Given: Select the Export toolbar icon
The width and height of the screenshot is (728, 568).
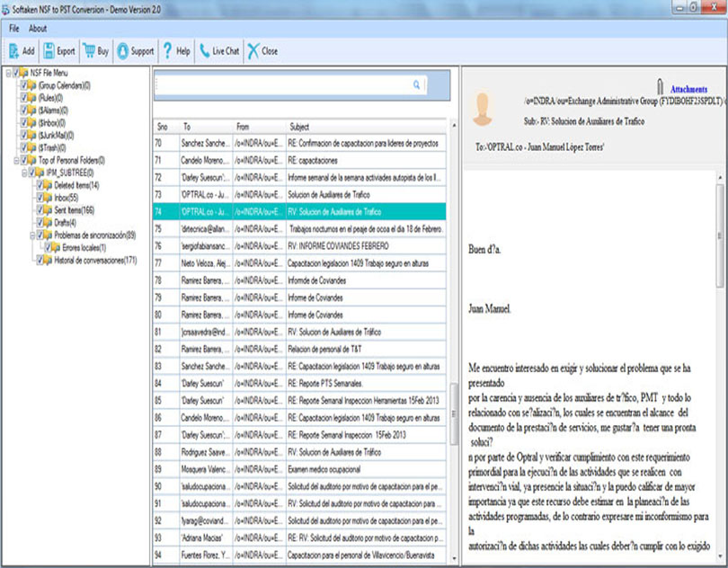Looking at the screenshot, I should (x=48, y=51).
